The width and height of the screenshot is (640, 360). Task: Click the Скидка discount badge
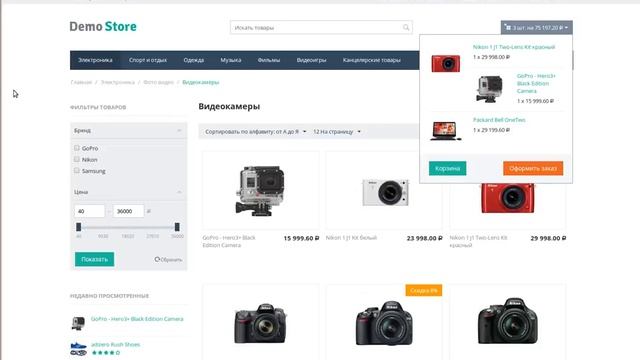tap(424, 290)
